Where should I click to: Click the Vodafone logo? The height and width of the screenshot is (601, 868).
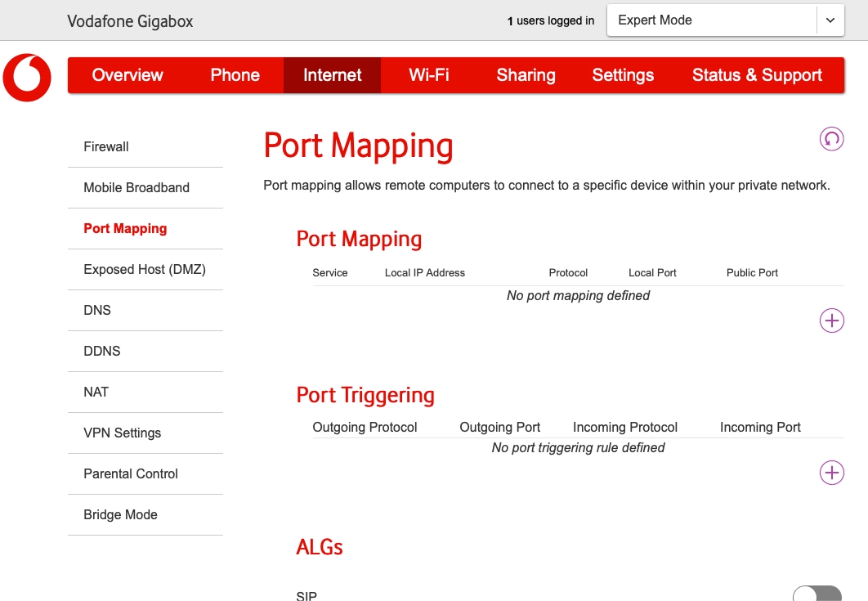[x=27, y=78]
